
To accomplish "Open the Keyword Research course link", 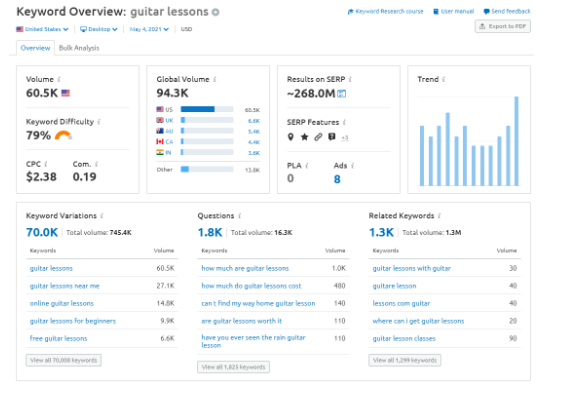I will pyautogui.click(x=385, y=11).
